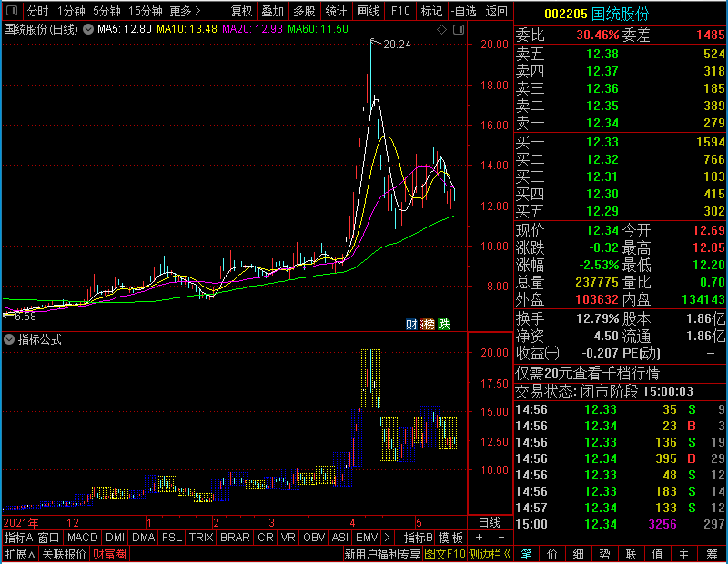
Task: Switch to 5分钟 chart period
Action: point(106,11)
